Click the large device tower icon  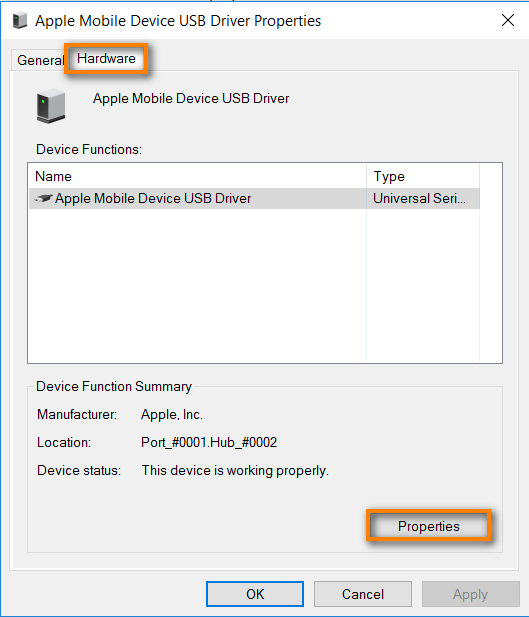(x=51, y=106)
